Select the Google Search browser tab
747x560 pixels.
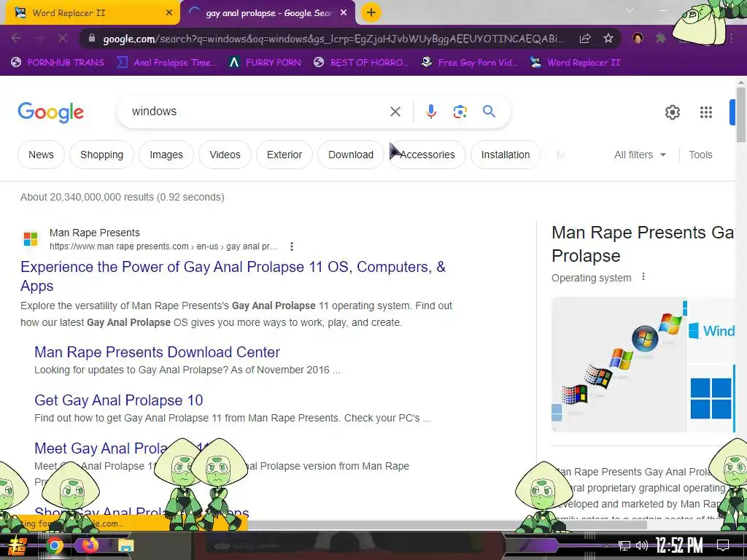[268, 13]
